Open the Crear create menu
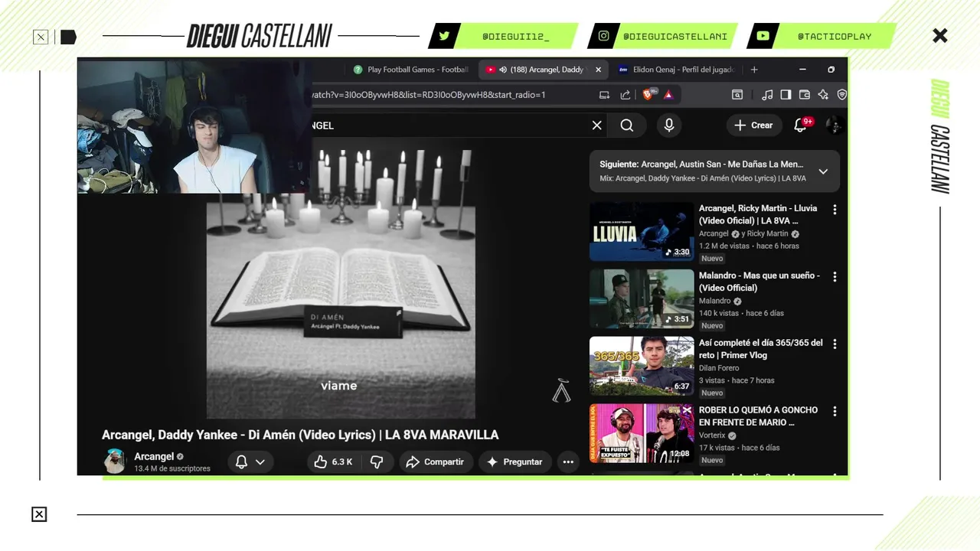980x551 pixels. [754, 126]
